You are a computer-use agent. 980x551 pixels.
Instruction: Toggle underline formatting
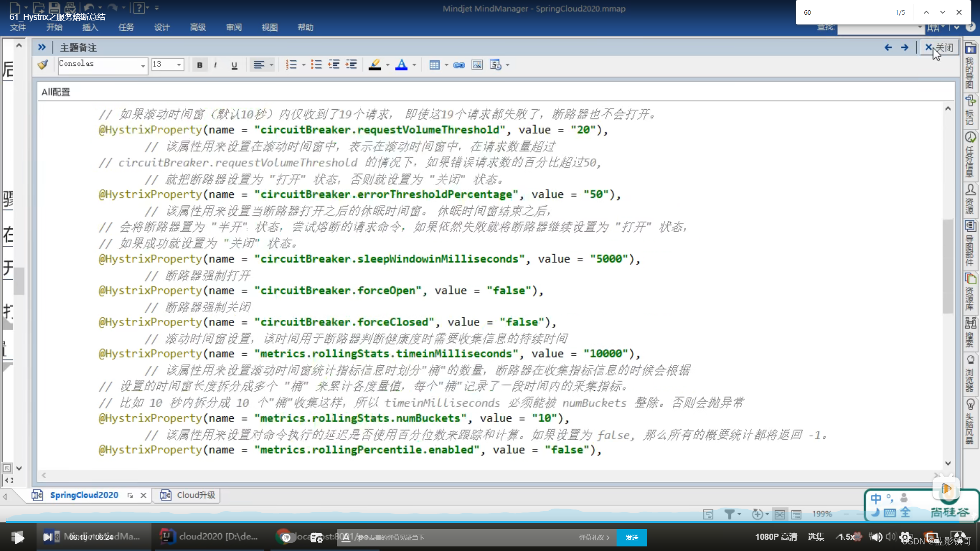234,65
